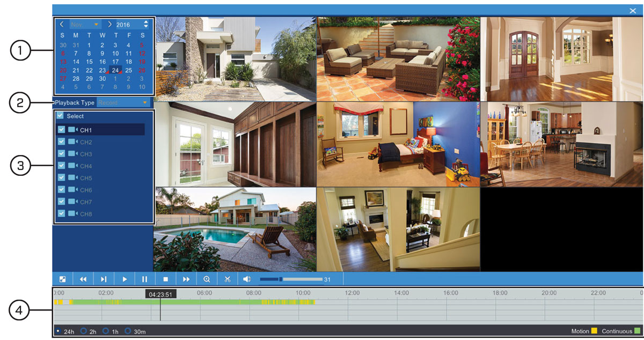Open the month dropdown showing Nov
Viewport: 644px width, 340px height.
coord(85,25)
